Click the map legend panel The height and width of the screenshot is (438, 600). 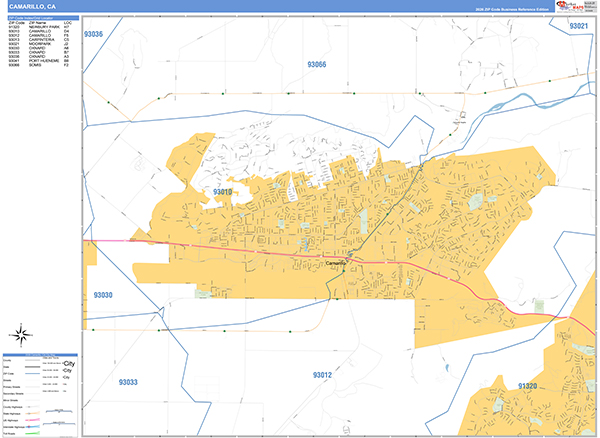click(40, 393)
